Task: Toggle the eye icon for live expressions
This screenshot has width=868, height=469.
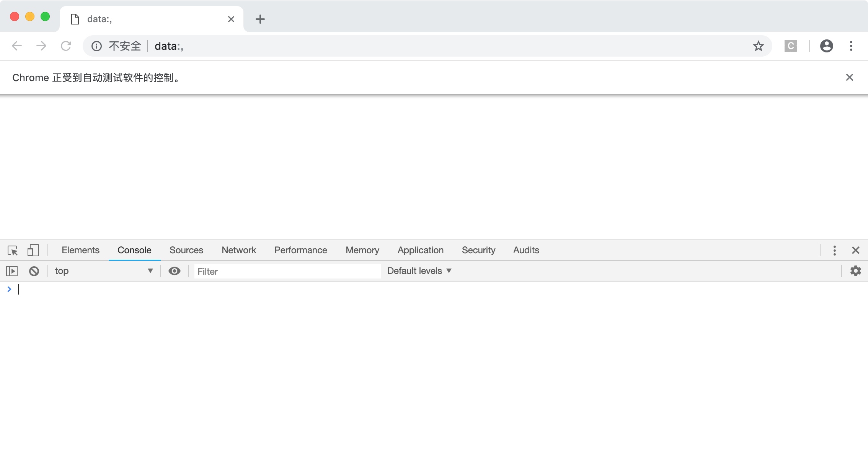Action: (x=175, y=270)
